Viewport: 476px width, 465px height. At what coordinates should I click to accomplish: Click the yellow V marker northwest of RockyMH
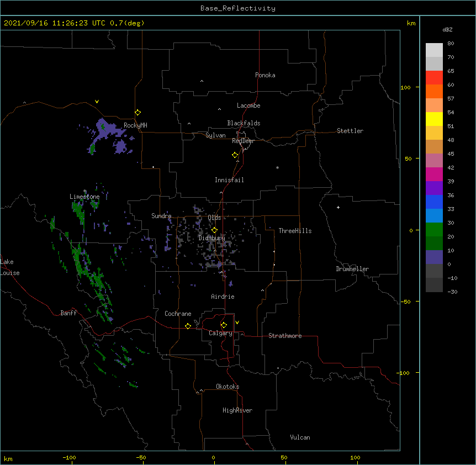(x=97, y=102)
